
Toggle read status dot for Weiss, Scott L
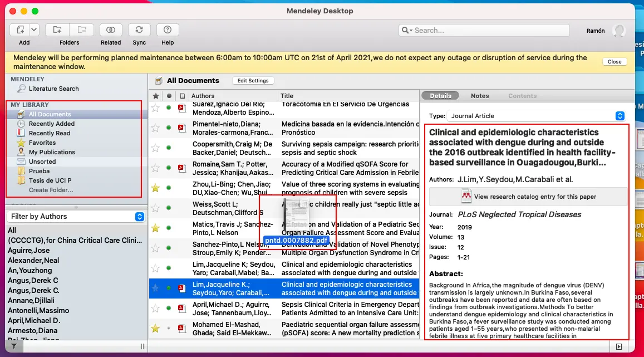click(x=169, y=208)
